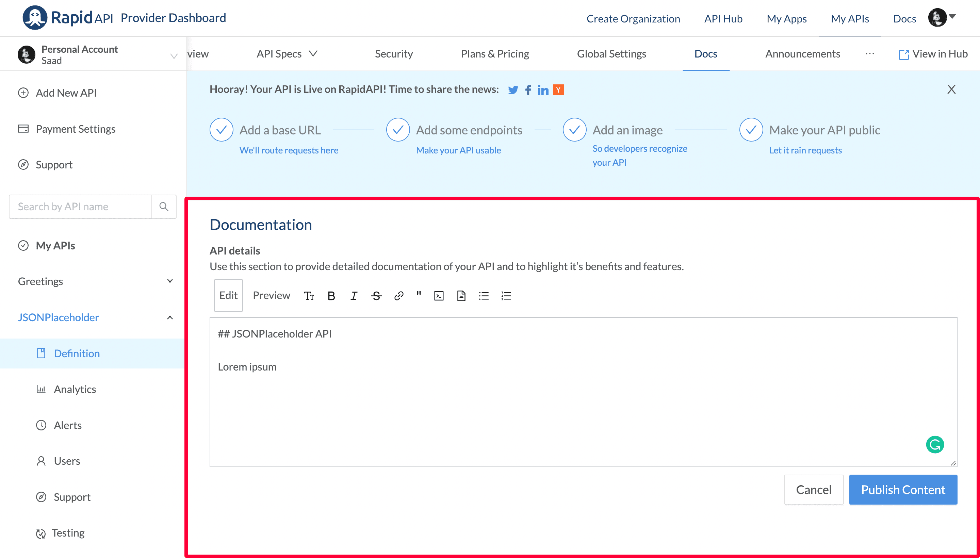The image size is (980, 558).
Task: Click 'So developers recognize your API' link
Action: 640,155
